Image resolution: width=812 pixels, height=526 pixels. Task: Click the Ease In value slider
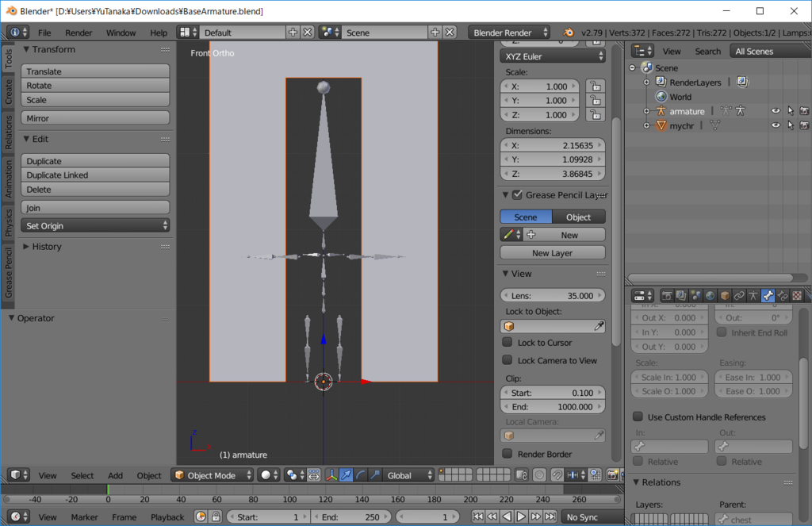click(753, 378)
